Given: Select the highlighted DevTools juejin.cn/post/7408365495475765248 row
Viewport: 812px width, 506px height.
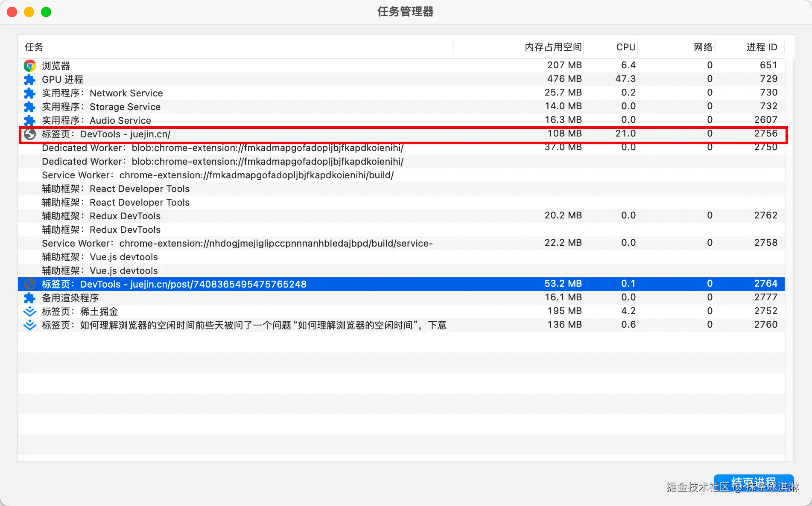Looking at the screenshot, I should [x=401, y=284].
